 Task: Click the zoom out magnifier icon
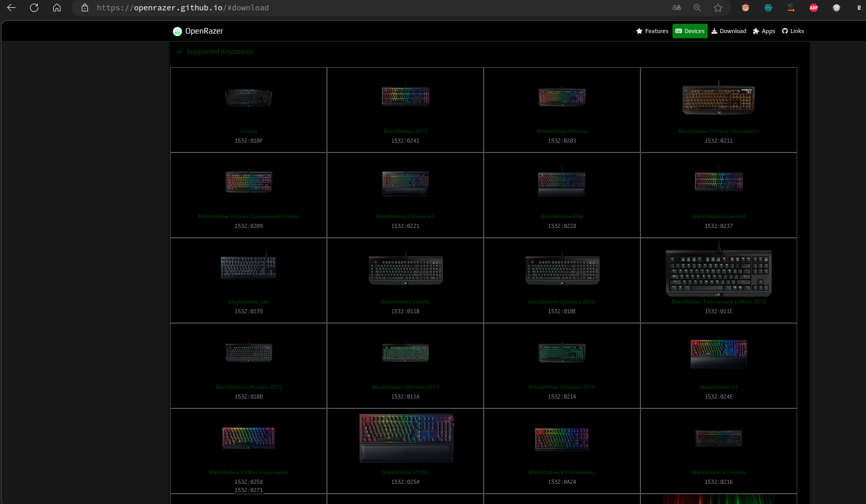(697, 8)
